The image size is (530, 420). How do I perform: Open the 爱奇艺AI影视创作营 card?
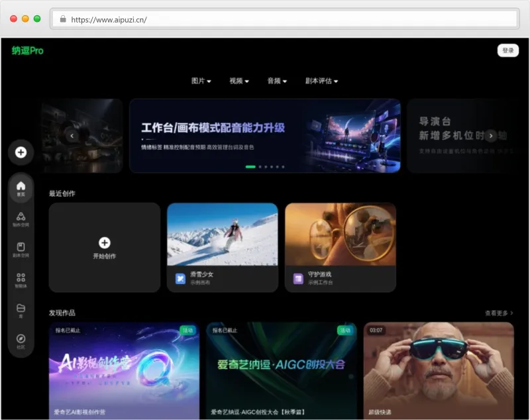pos(125,371)
